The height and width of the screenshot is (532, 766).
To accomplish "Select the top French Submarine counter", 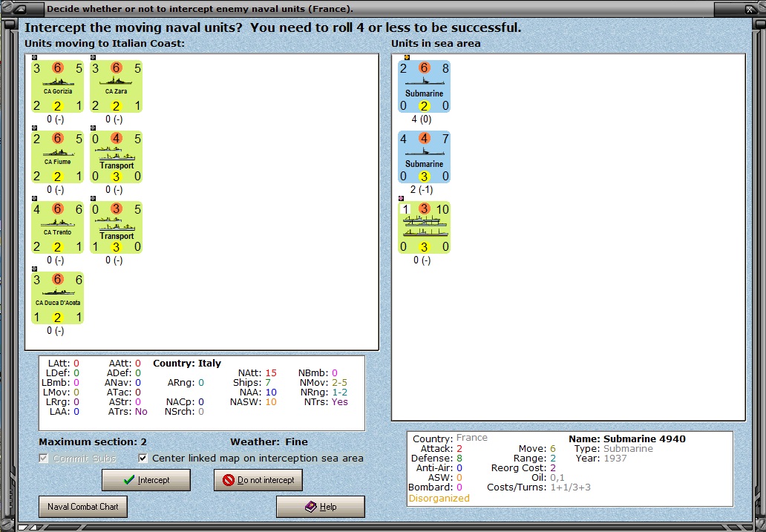I will [x=424, y=87].
